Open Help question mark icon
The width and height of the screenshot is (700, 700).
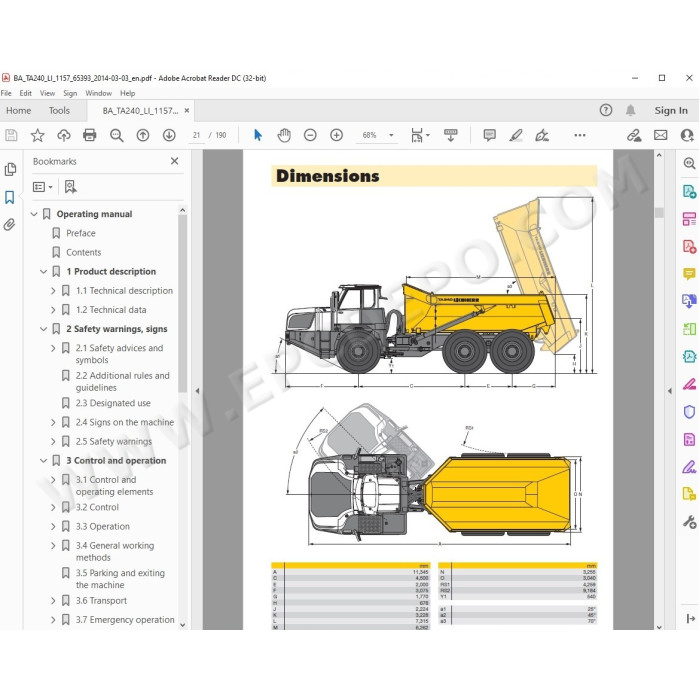pyautogui.click(x=606, y=110)
